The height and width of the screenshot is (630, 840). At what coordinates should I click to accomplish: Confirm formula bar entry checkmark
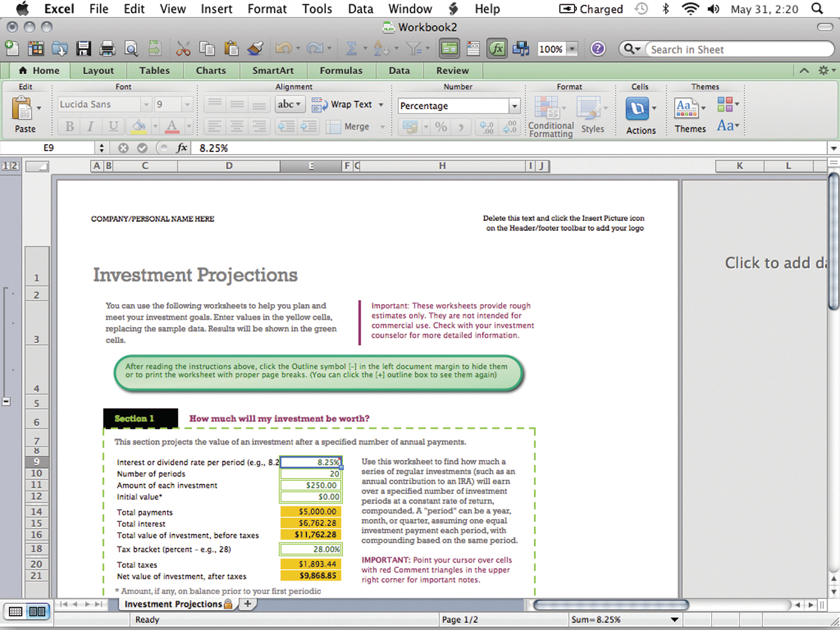click(142, 148)
